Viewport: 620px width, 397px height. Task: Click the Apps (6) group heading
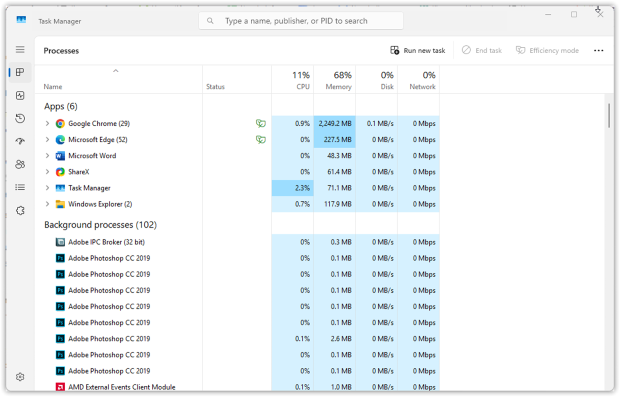(60, 106)
